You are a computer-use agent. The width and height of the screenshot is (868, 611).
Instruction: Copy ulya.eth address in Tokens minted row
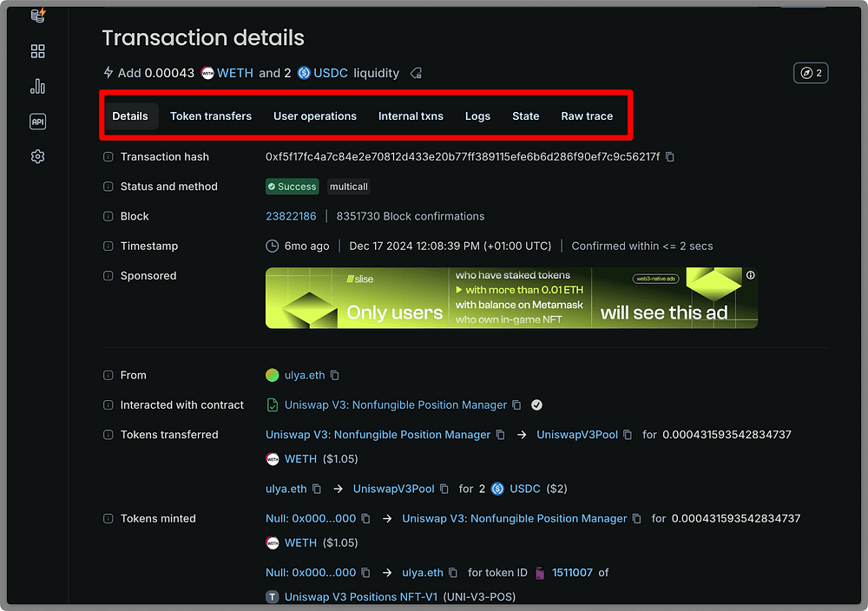(453, 573)
